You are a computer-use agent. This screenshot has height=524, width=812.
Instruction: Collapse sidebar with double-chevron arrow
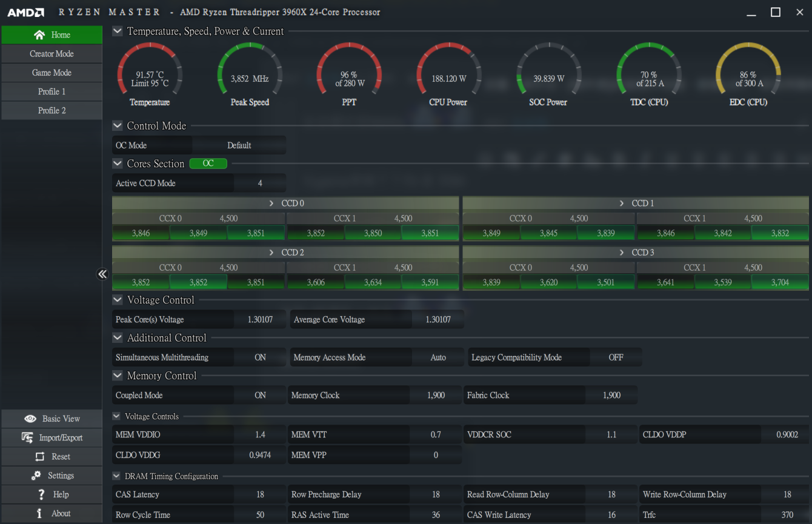tap(102, 274)
